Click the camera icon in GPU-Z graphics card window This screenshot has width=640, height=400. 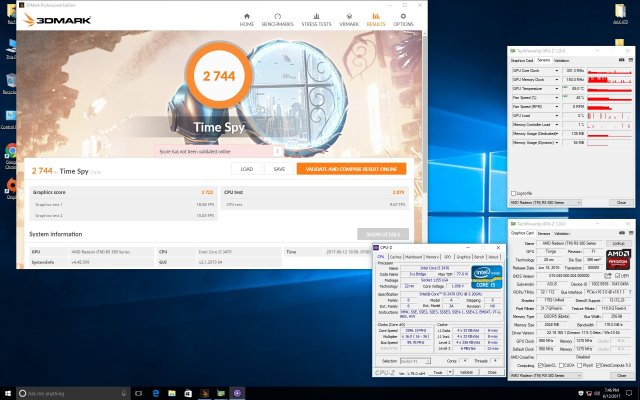(622, 233)
